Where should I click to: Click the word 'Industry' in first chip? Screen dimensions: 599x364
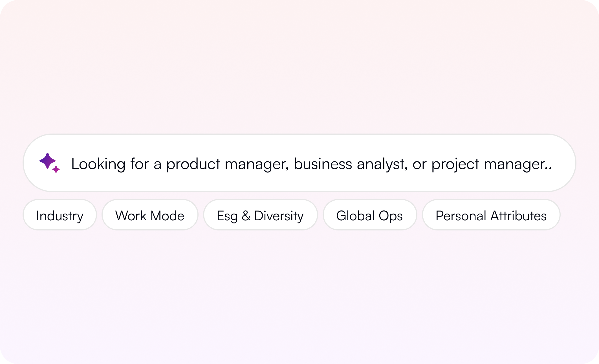pyautogui.click(x=60, y=216)
